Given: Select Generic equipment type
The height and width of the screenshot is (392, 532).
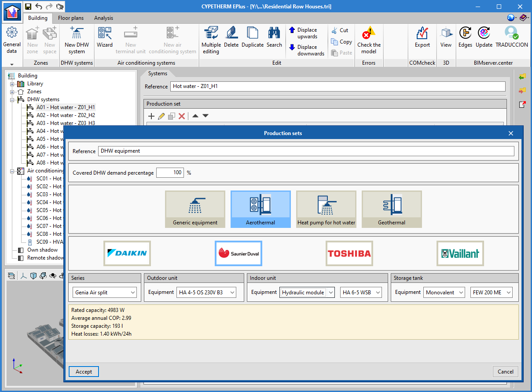Looking at the screenshot, I should coord(195,209).
